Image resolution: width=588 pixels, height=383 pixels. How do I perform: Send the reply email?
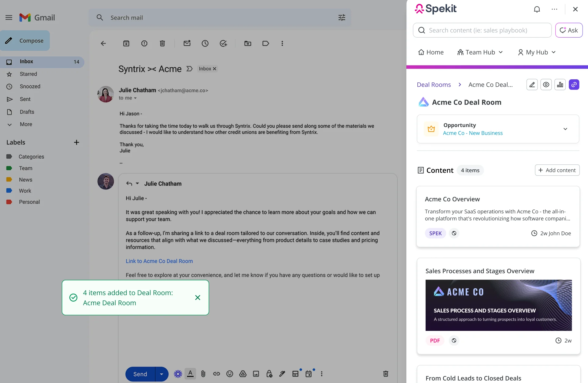click(140, 374)
